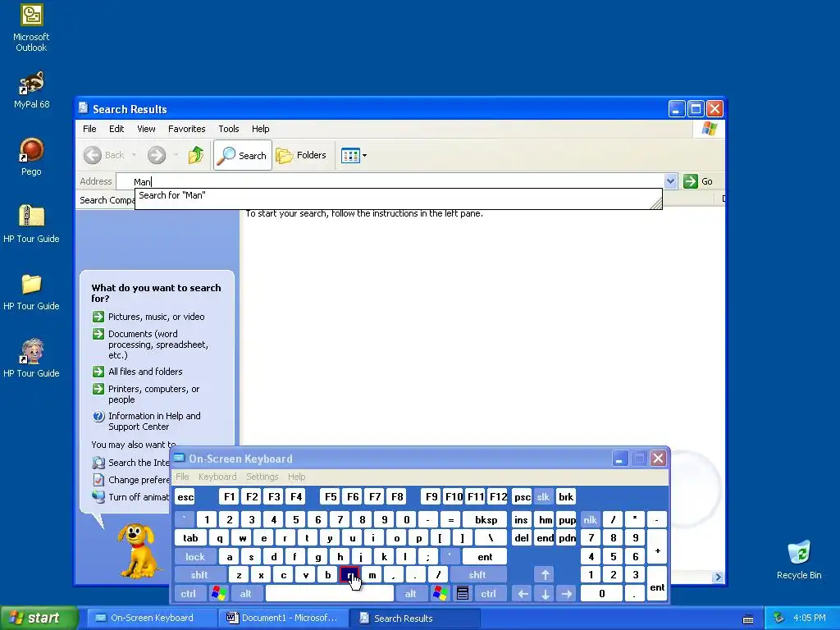Toggle the left shft key
The image size is (840, 630).
[x=199, y=575]
